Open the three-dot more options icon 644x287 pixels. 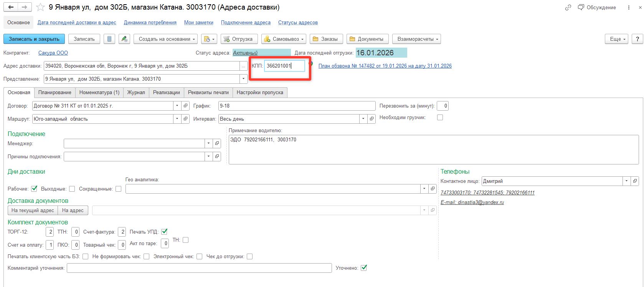[629, 7]
